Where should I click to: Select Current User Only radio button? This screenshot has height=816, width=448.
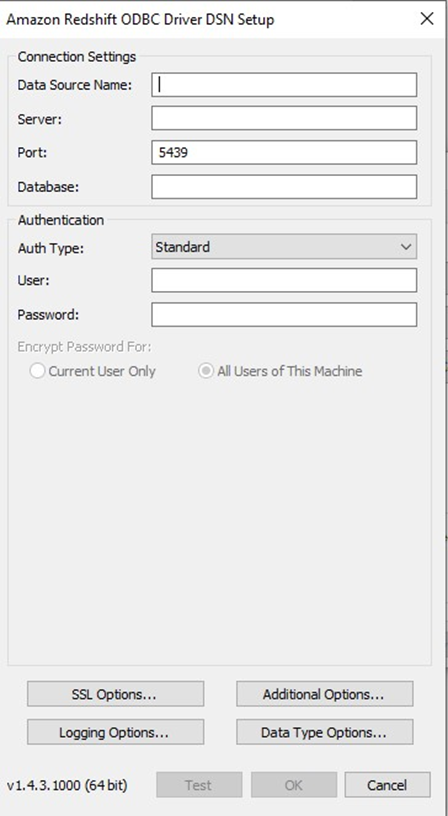(37, 371)
